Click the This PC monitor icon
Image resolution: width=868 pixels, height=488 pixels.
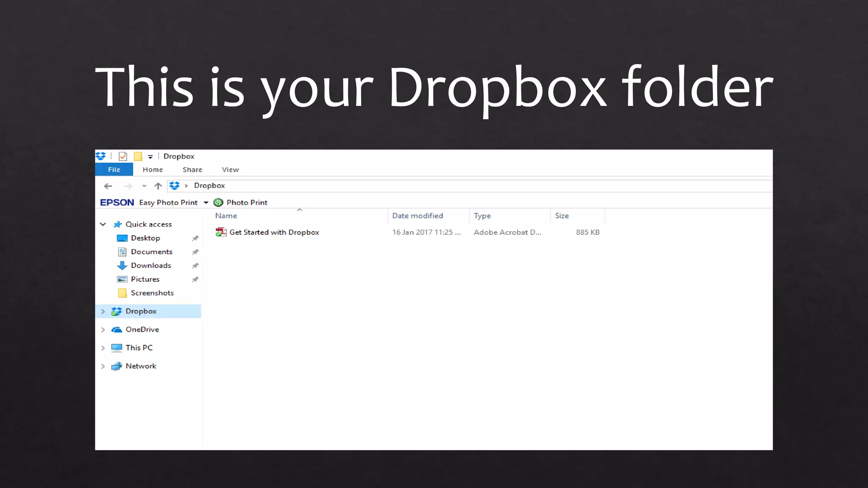coord(117,348)
